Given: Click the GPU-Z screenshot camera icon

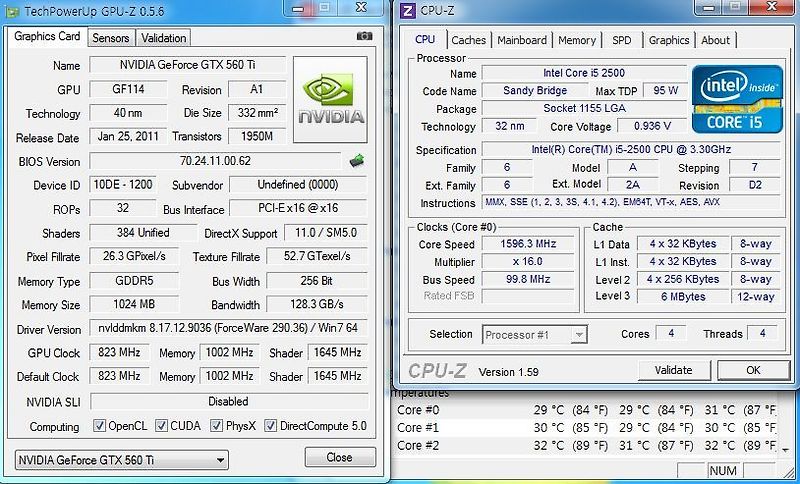Looking at the screenshot, I should [x=364, y=36].
